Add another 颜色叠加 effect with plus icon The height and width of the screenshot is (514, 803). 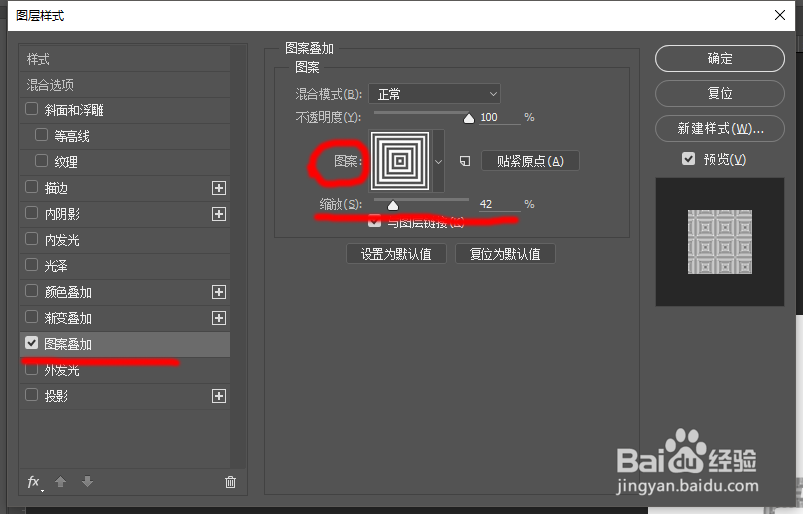point(219,292)
